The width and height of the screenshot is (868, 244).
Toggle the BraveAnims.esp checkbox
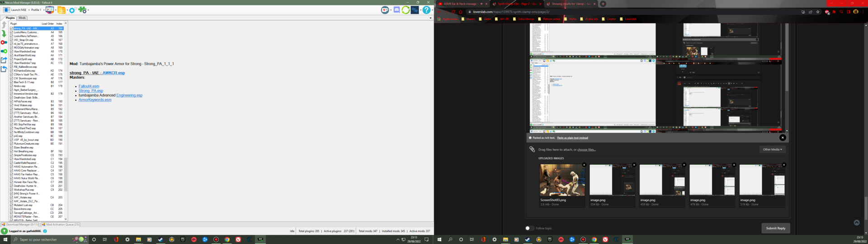(x=11, y=209)
